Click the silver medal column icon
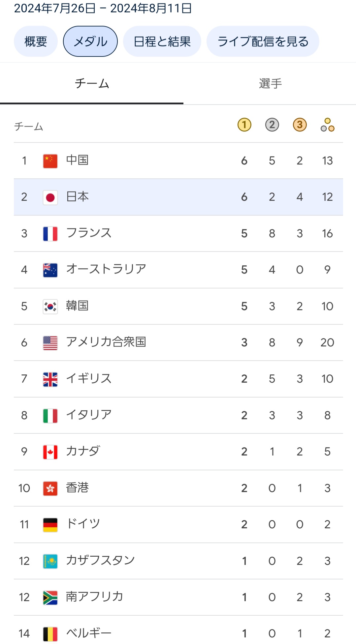Image resolution: width=356 pixels, height=644 pixels. point(272,125)
